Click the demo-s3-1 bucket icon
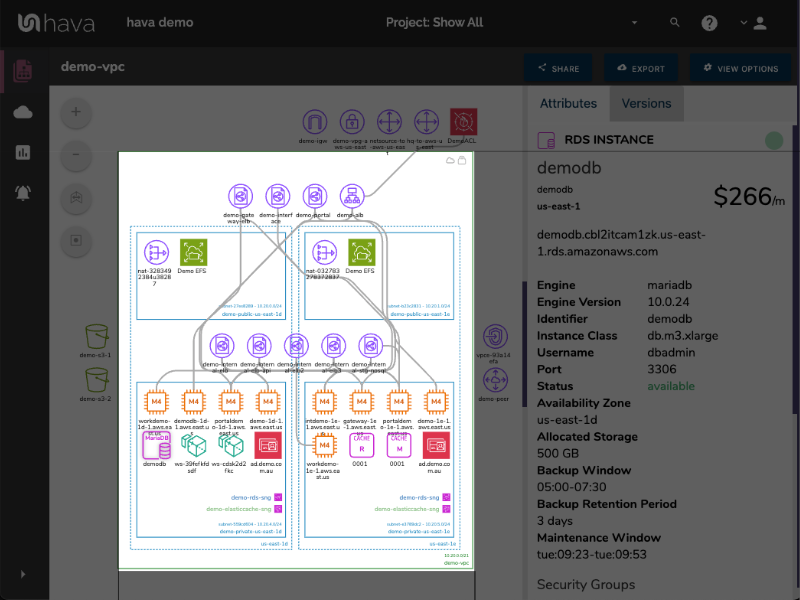 (95, 338)
